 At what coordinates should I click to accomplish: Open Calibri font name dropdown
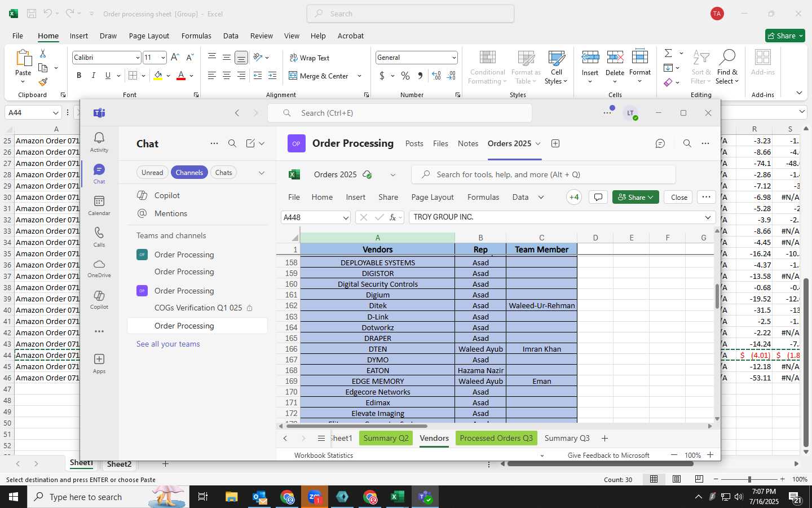[x=138, y=58]
